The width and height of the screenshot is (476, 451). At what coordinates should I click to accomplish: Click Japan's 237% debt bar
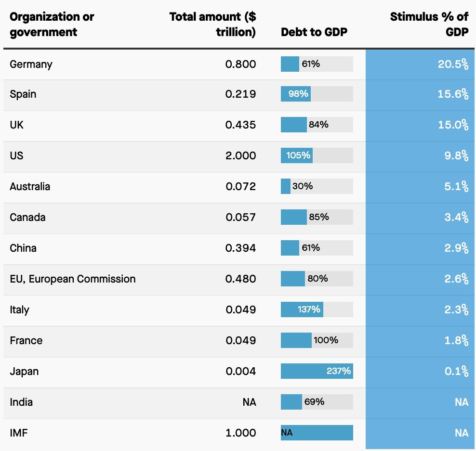(x=317, y=371)
